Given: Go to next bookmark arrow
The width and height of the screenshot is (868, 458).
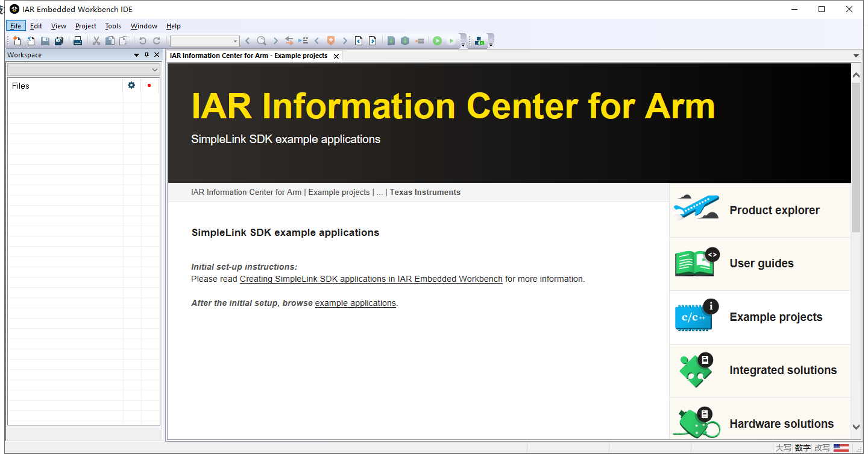Looking at the screenshot, I should [x=345, y=41].
